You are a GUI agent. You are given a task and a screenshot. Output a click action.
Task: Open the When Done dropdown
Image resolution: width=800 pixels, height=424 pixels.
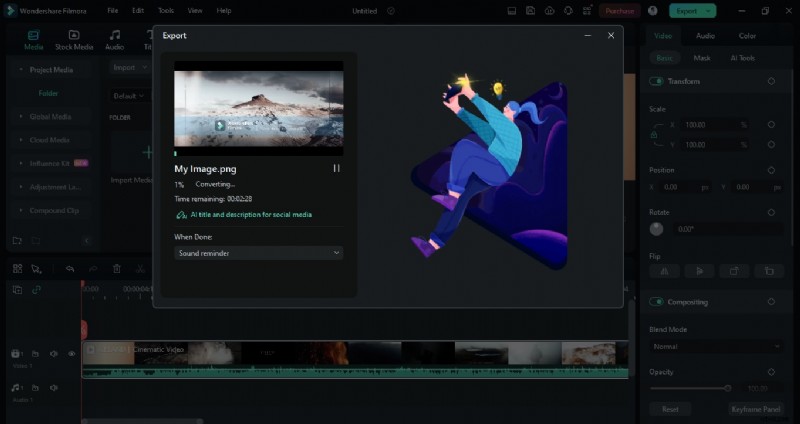pyautogui.click(x=258, y=253)
